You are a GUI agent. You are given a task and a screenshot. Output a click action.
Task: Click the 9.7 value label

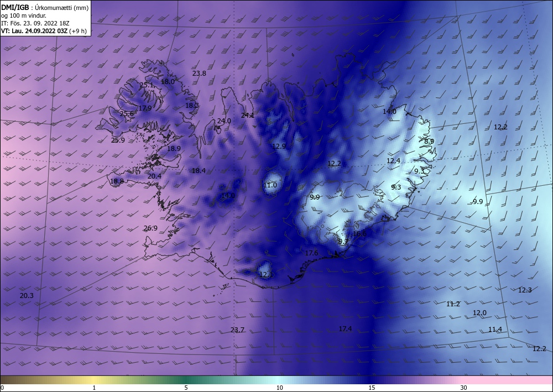(x=343, y=242)
